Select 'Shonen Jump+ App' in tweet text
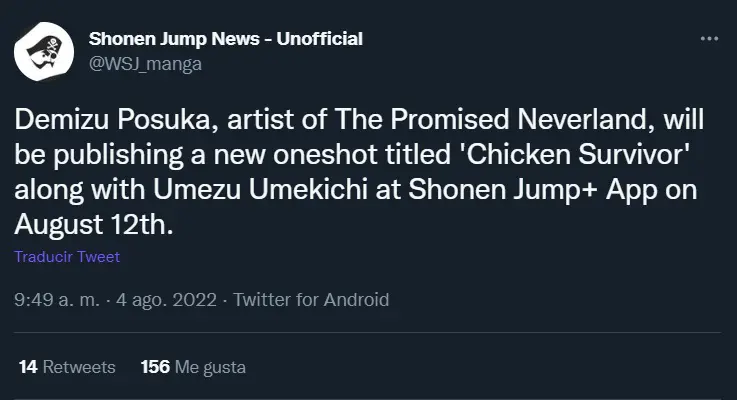Viewport: 737px width, 400px height. 533,189
